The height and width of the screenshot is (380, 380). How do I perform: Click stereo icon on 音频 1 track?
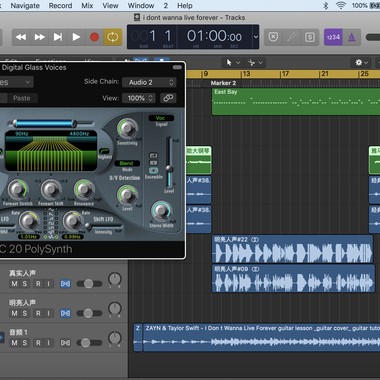point(65,343)
